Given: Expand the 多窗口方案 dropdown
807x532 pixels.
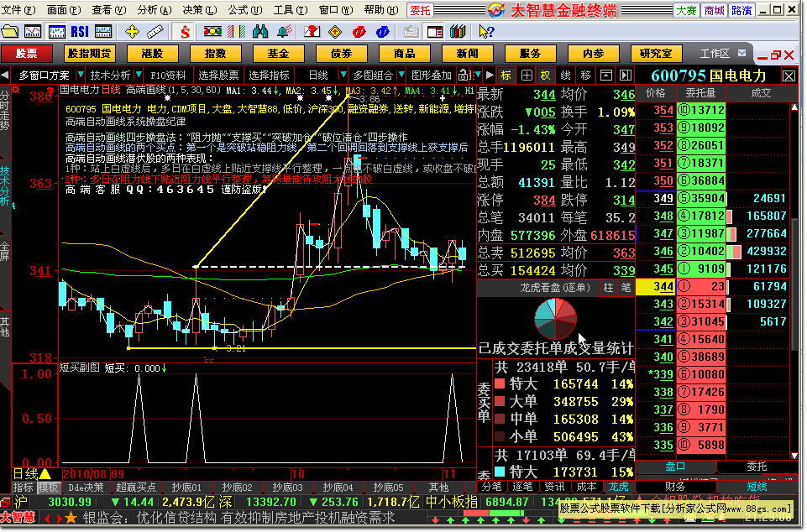Looking at the screenshot, I should pyautogui.click(x=81, y=76).
